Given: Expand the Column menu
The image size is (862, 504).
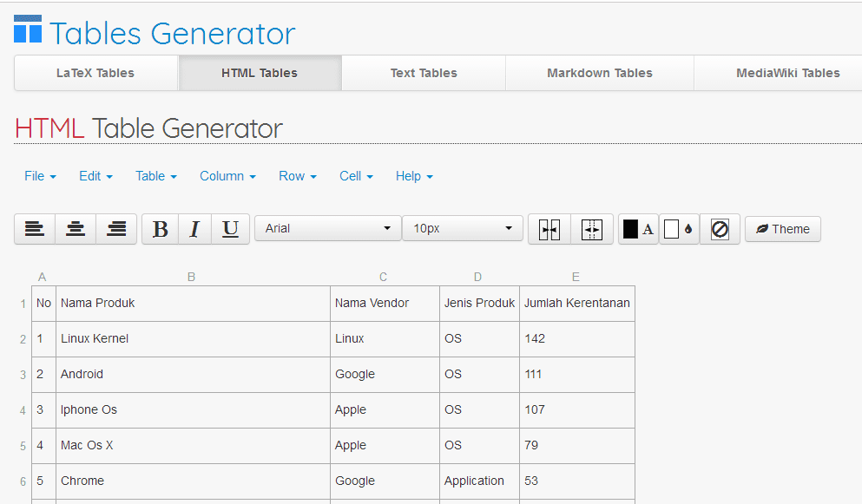Looking at the screenshot, I should 227,176.
